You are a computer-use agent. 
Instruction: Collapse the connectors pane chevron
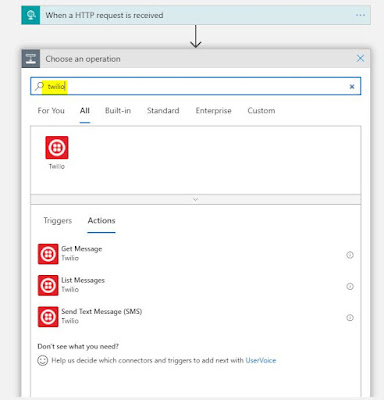[x=196, y=199]
